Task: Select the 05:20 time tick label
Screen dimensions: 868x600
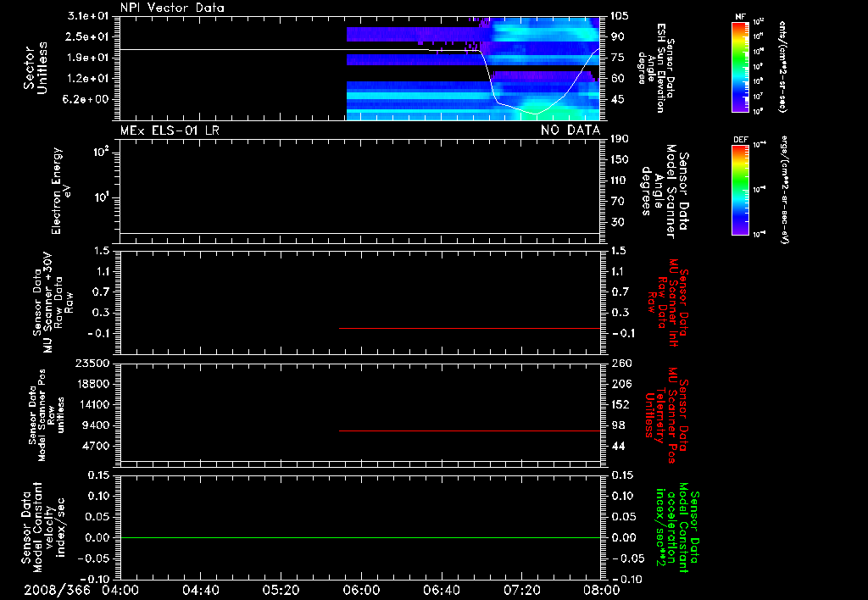Action: click(x=281, y=590)
